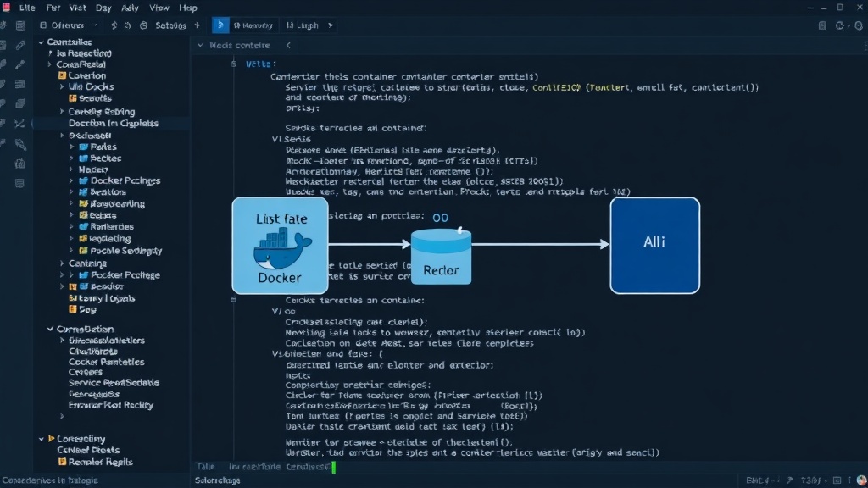Select the Talle tab at bottom
The image size is (868, 488).
tap(205, 467)
